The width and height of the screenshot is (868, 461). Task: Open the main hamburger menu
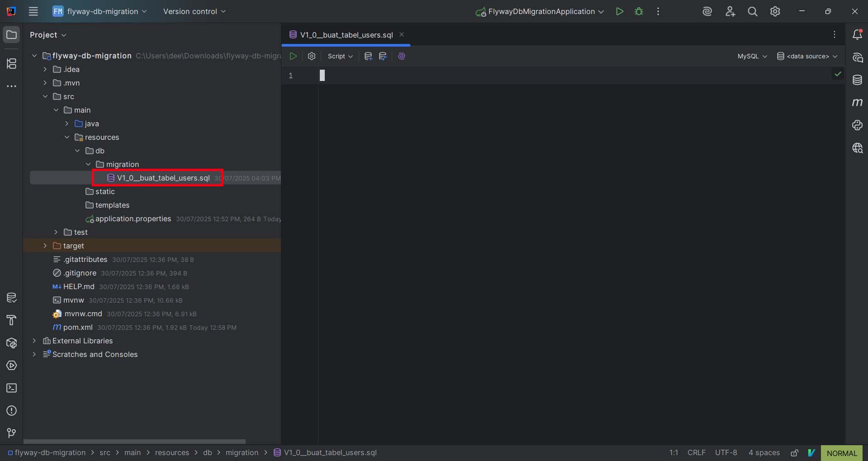(x=33, y=11)
